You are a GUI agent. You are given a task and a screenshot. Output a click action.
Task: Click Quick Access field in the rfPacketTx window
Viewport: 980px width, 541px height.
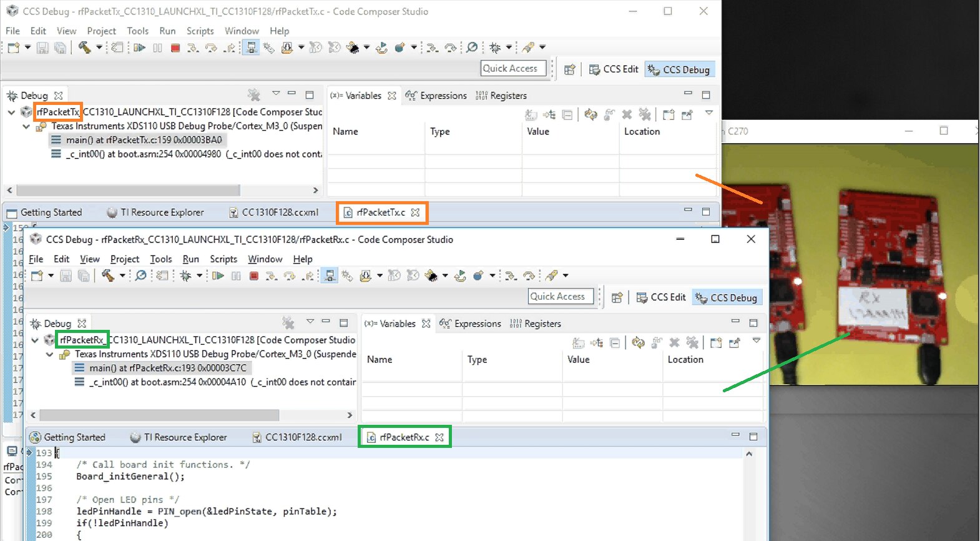[x=513, y=69]
